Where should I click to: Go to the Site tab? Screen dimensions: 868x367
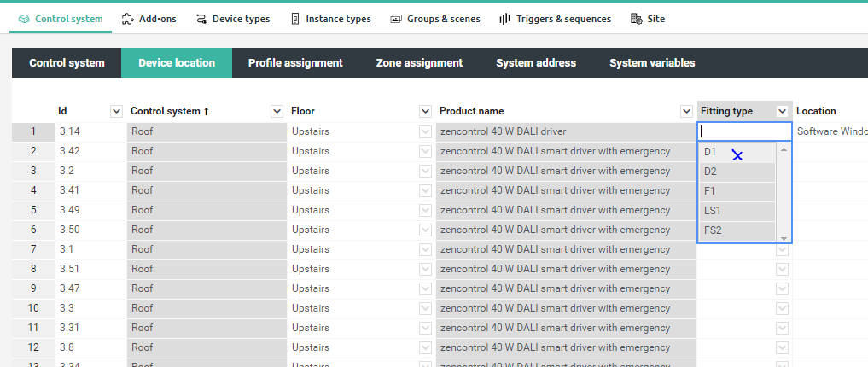pos(648,19)
